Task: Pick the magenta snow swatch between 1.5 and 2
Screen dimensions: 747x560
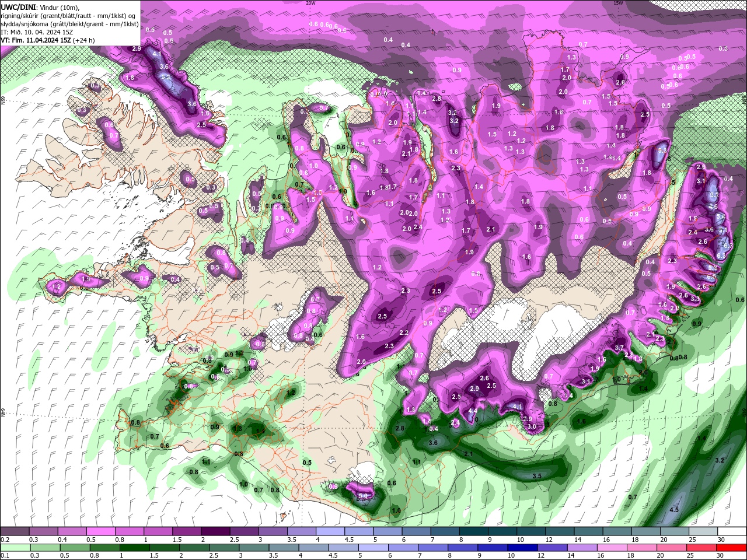Action: [186, 531]
